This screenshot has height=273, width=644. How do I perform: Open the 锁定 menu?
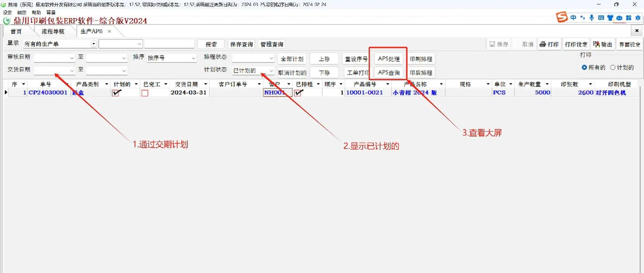click(22, 13)
